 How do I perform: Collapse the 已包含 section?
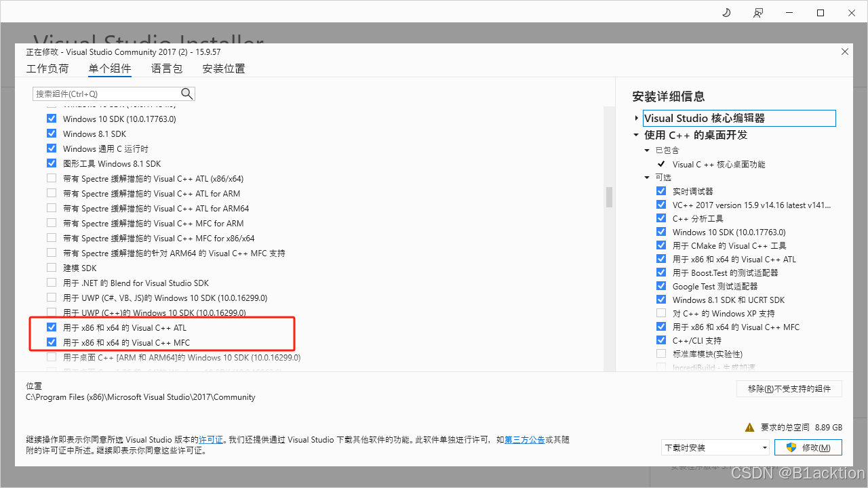point(647,150)
